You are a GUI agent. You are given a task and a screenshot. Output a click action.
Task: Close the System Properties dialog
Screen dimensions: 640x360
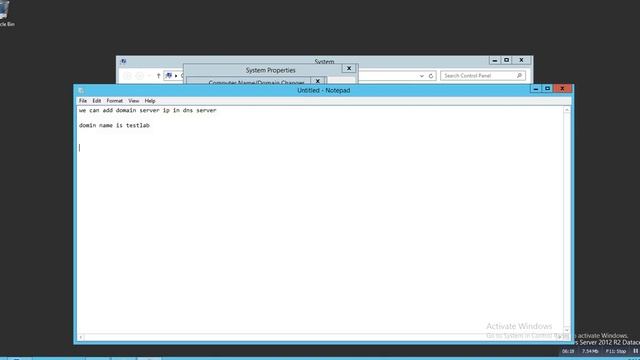pos(349,69)
